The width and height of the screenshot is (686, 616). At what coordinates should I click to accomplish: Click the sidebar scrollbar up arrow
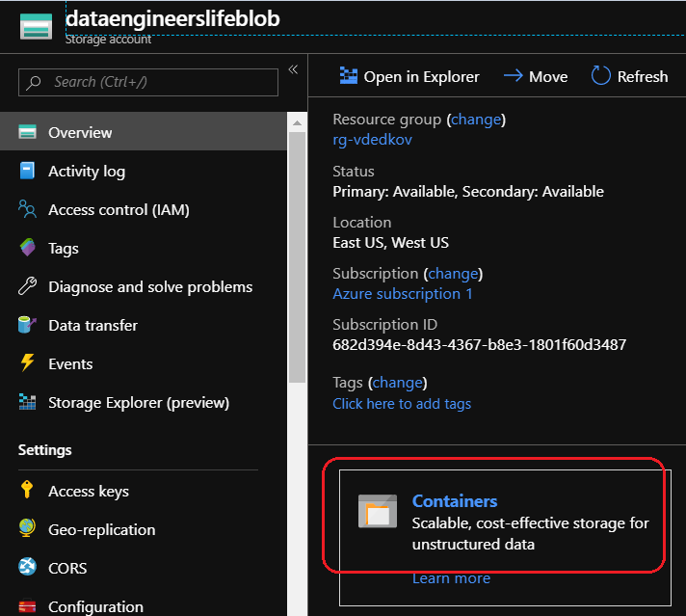click(x=297, y=123)
